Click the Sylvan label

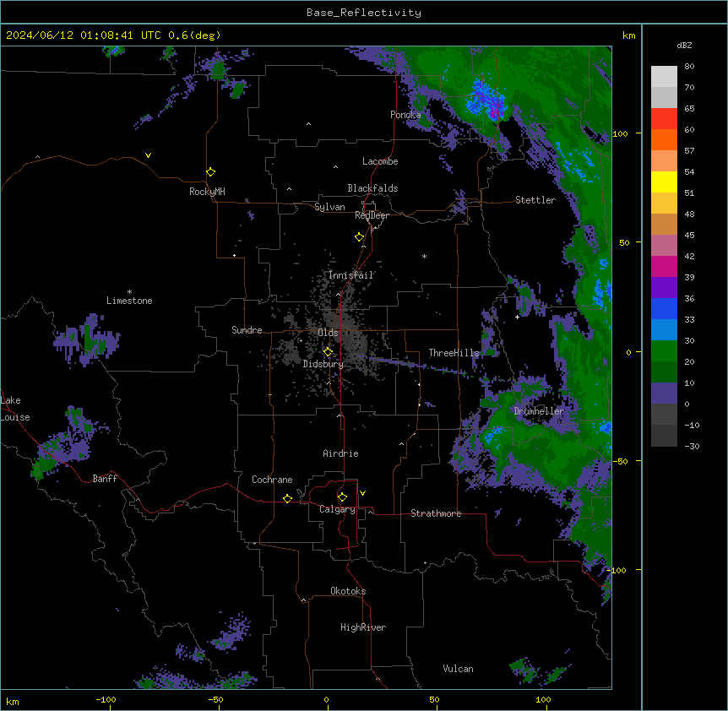(329, 207)
